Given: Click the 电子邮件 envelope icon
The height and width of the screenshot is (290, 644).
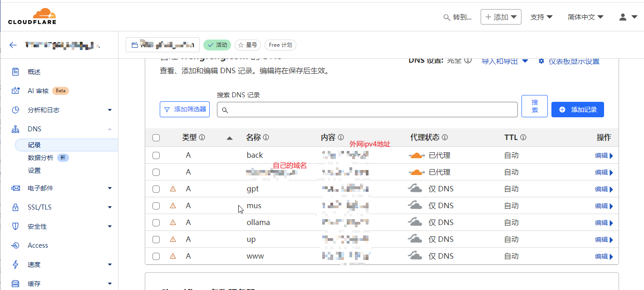Looking at the screenshot, I should coord(15,188).
